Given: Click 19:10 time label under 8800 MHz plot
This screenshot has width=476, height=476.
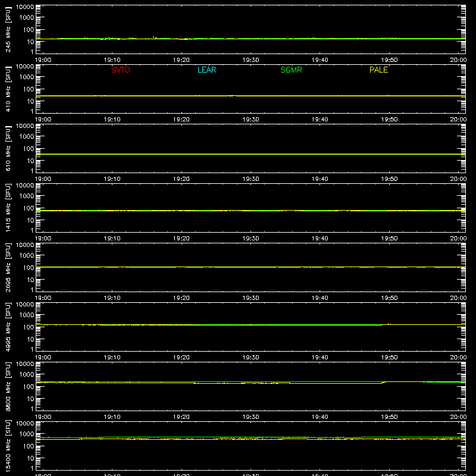Looking at the screenshot, I should tap(112, 417).
